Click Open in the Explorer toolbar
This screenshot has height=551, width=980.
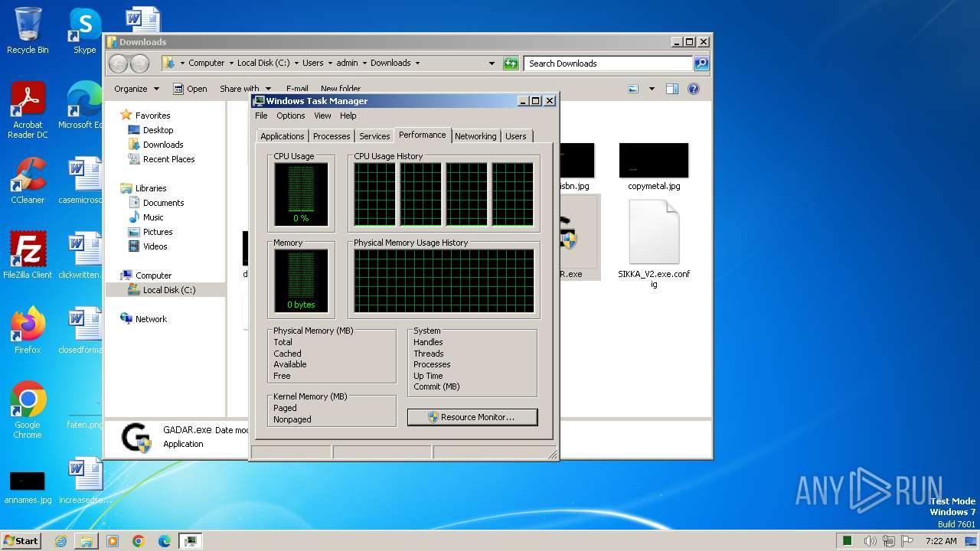pos(190,89)
